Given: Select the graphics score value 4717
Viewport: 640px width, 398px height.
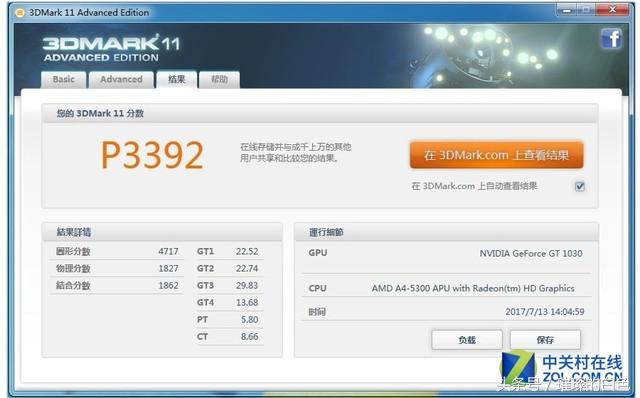Looking at the screenshot, I should (168, 251).
